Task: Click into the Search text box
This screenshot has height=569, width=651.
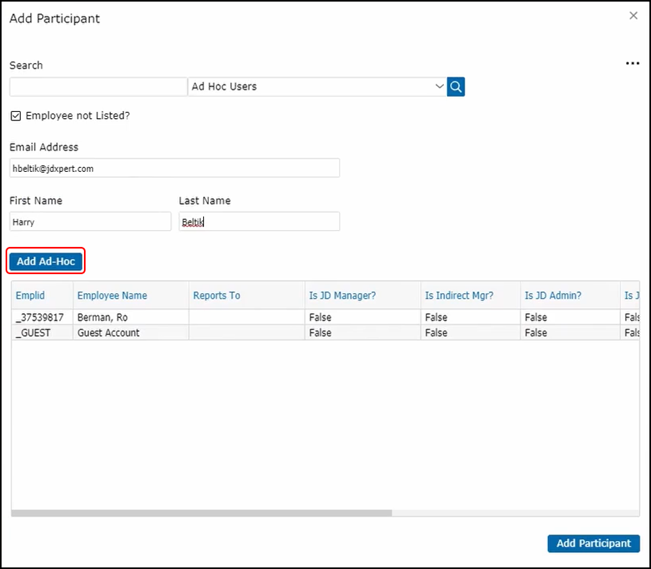Action: pyautogui.click(x=98, y=87)
